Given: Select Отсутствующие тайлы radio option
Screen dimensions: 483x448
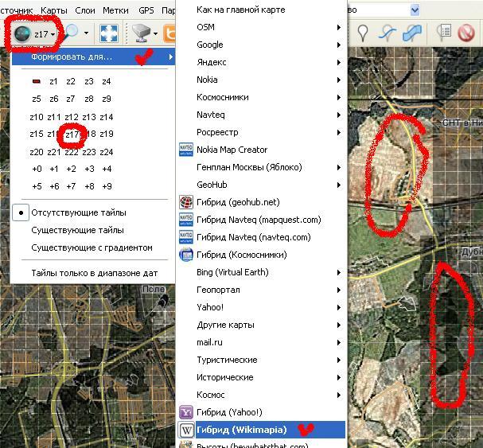Looking at the screenshot, I should point(79,212).
